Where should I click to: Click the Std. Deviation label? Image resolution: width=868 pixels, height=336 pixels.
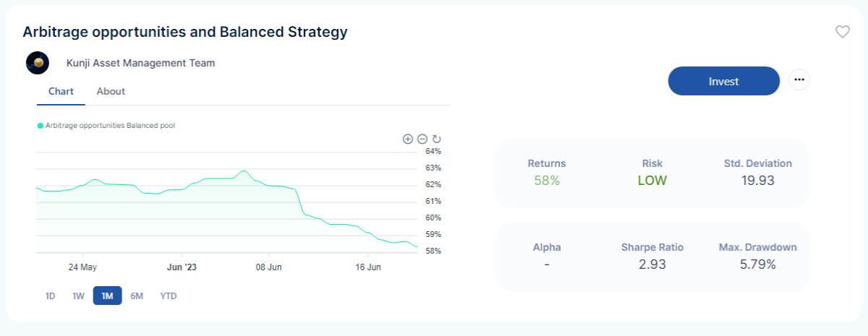tap(758, 163)
